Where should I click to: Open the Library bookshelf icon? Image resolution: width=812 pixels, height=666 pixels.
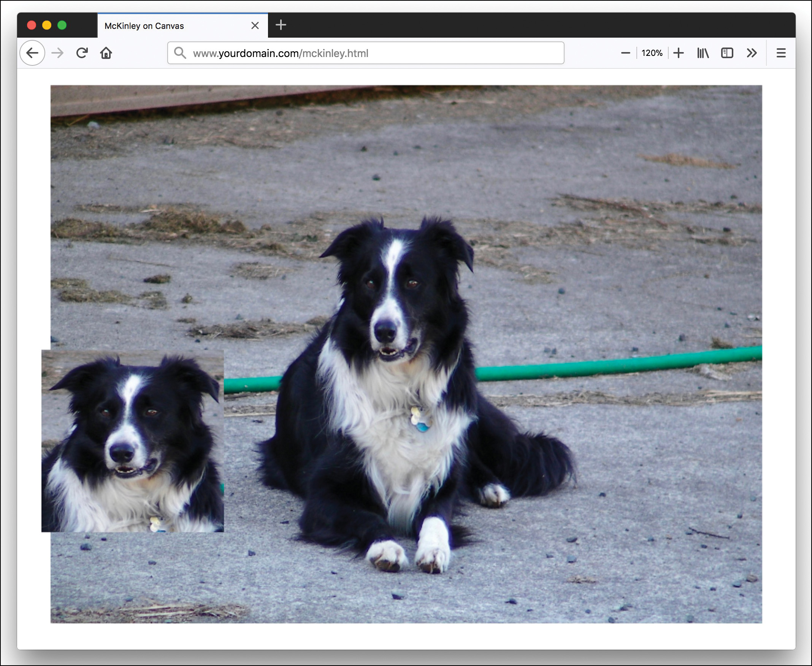[x=703, y=53]
